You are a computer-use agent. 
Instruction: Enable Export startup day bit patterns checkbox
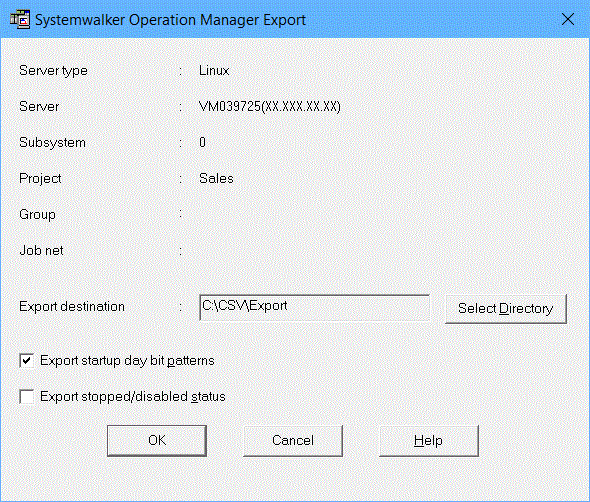(27, 361)
